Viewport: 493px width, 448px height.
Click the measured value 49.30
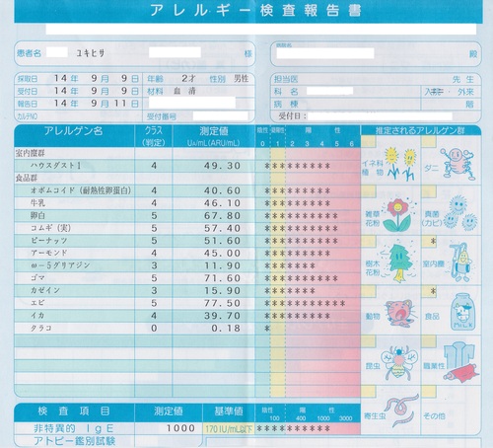click(222, 166)
